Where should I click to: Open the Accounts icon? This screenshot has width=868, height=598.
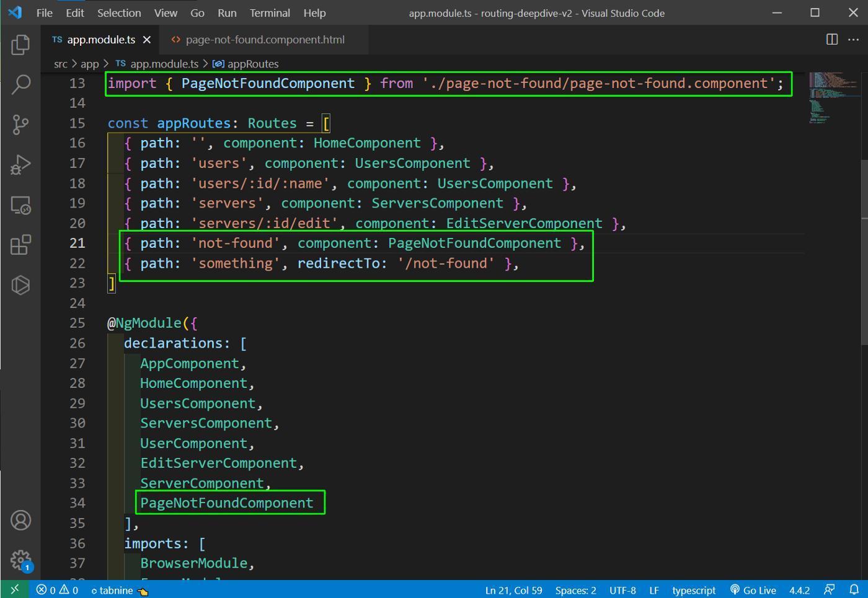point(20,521)
